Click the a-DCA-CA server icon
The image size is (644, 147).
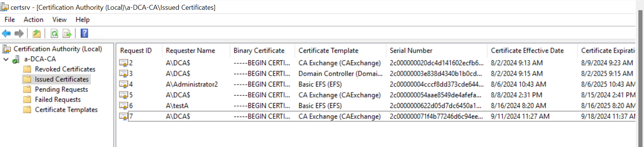(x=16, y=59)
